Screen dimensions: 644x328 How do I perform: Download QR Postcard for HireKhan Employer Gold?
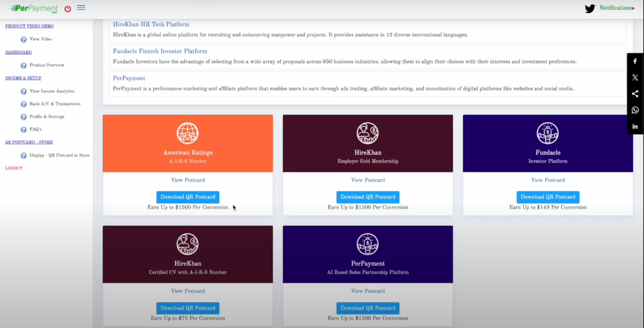[368, 197]
